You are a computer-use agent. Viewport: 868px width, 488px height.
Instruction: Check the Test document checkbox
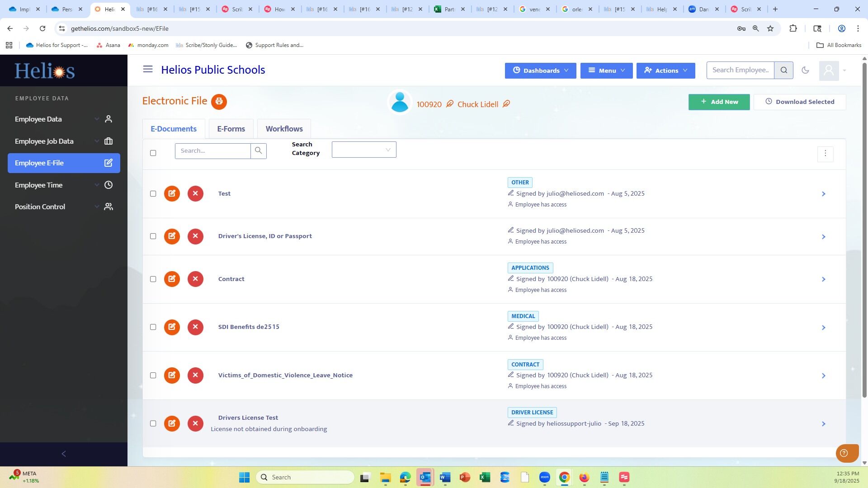click(x=153, y=194)
